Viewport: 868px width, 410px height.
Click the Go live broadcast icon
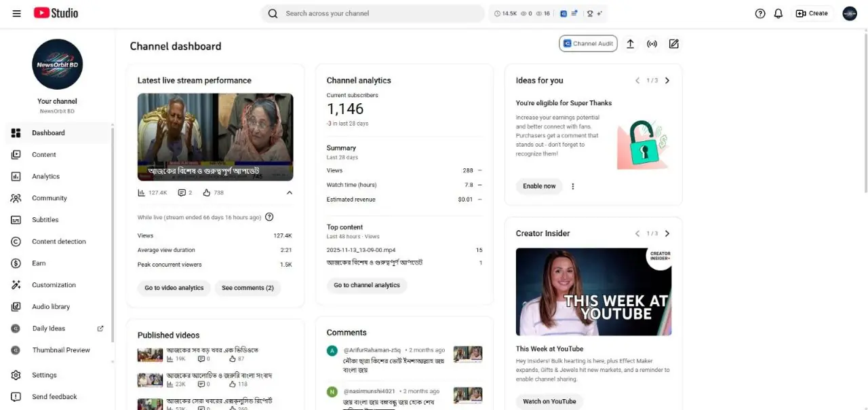(652, 43)
